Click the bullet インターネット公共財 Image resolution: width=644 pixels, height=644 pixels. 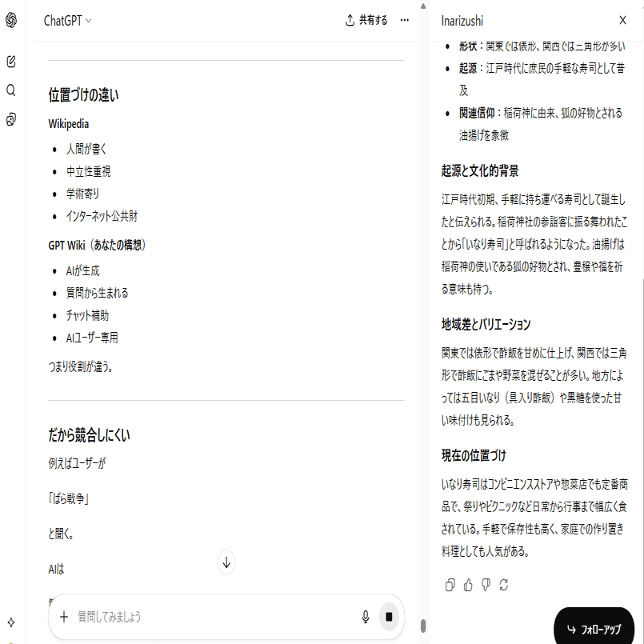point(102,216)
